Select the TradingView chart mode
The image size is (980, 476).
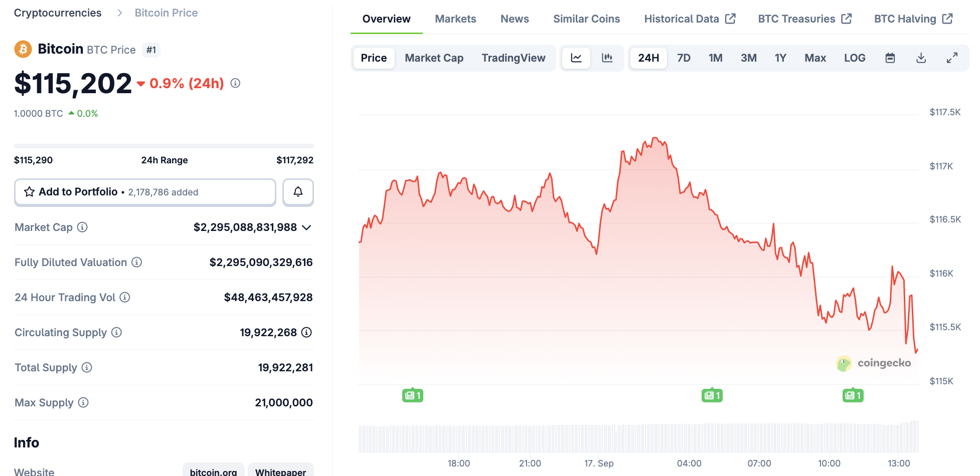coord(514,58)
